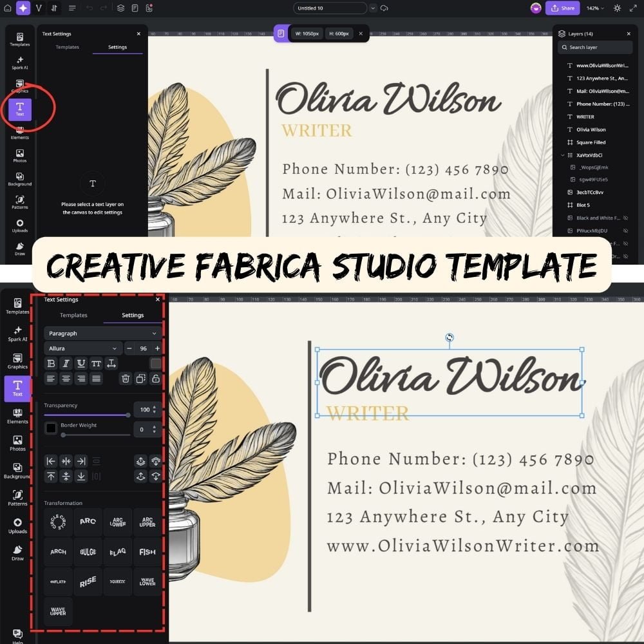Switch to the Settings tab
The image size is (644, 644).
point(133,315)
